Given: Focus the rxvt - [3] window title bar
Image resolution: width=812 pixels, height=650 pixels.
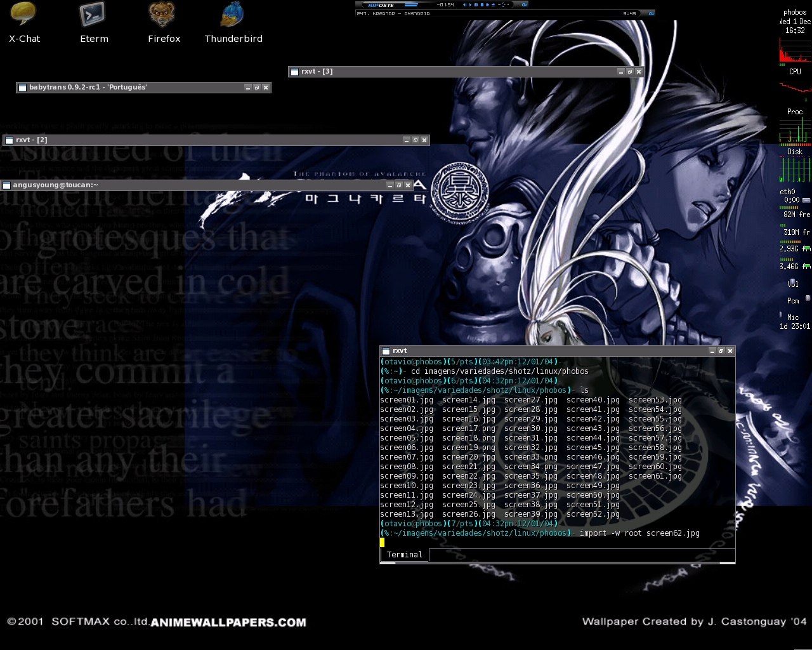Looking at the screenshot, I should pos(466,71).
